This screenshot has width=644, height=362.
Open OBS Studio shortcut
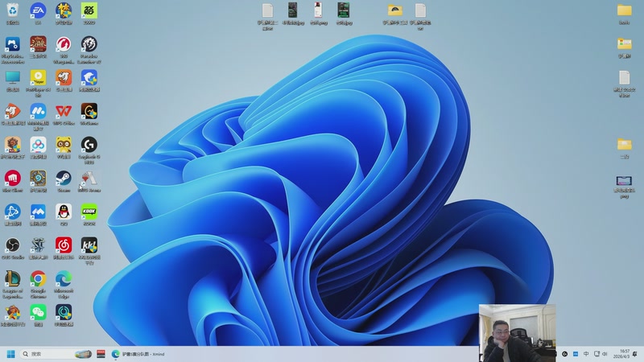(x=13, y=245)
